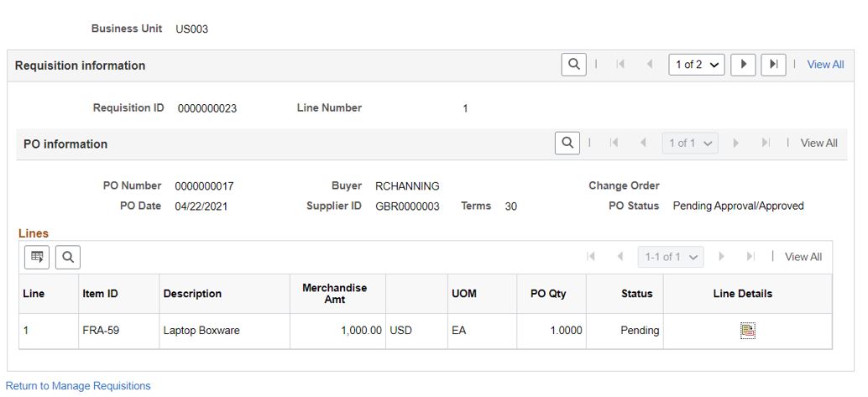Return to Manage Requisitions page
Image resolution: width=868 pixels, height=397 pixels.
[x=78, y=386]
